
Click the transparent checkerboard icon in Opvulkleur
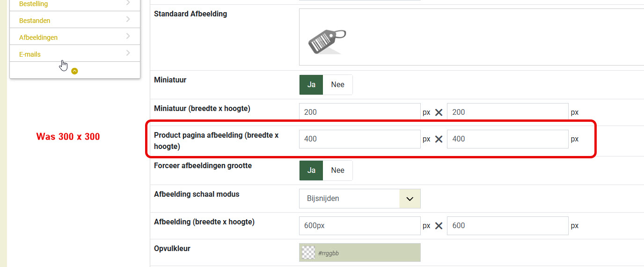308,252
